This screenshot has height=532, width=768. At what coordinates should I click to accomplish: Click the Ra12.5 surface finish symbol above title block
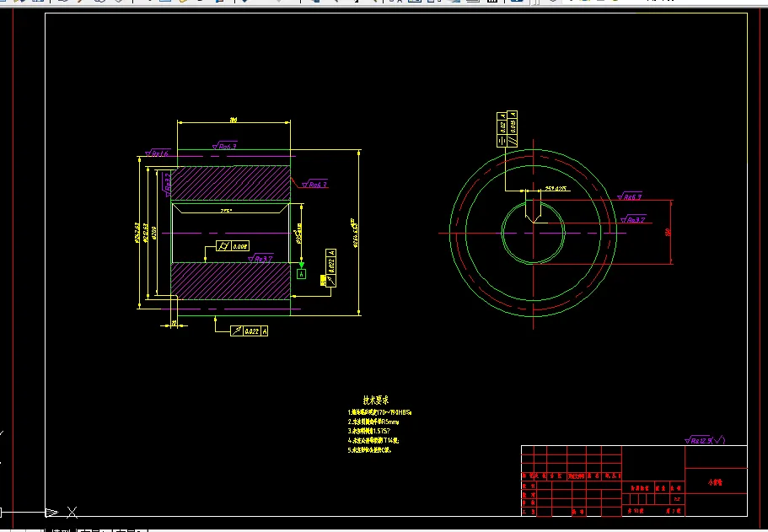(x=705, y=440)
